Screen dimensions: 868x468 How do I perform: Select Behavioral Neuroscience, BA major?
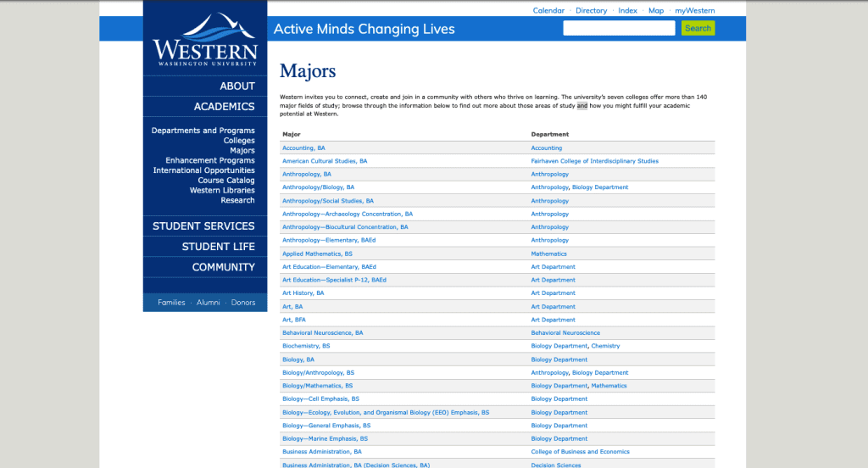[322, 333]
